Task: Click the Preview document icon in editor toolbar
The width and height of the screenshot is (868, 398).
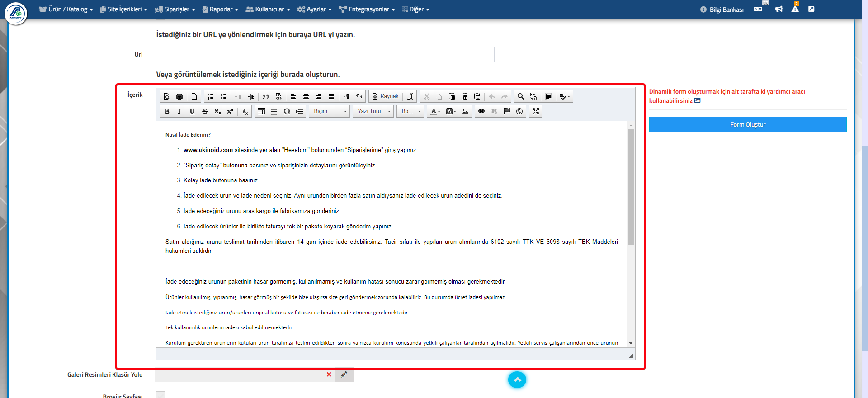Action: (167, 96)
